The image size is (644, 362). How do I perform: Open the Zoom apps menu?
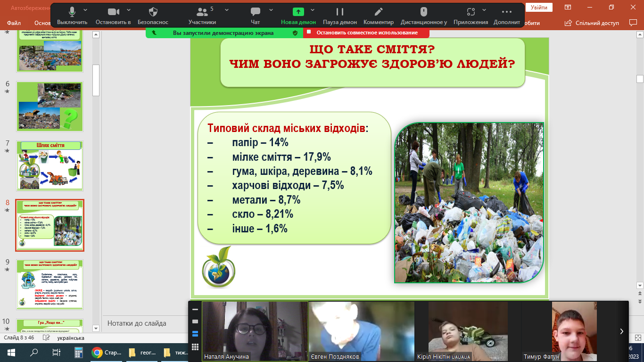click(471, 15)
